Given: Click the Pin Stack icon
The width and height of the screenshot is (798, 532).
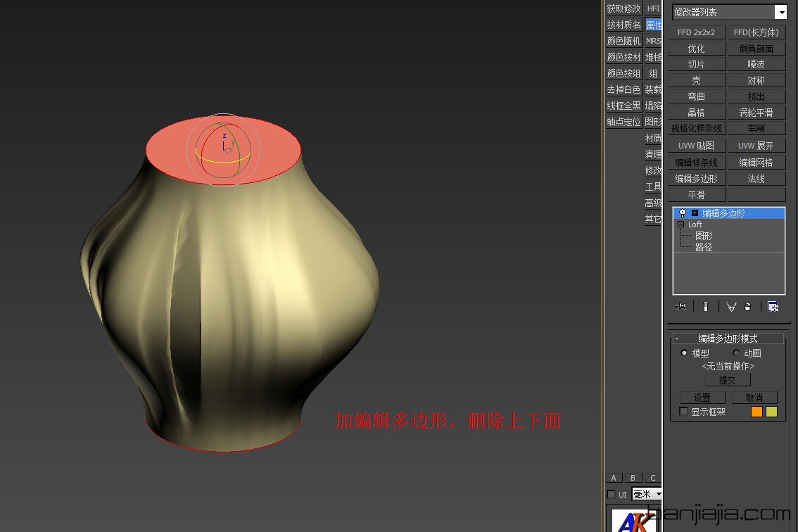Looking at the screenshot, I should (680, 307).
